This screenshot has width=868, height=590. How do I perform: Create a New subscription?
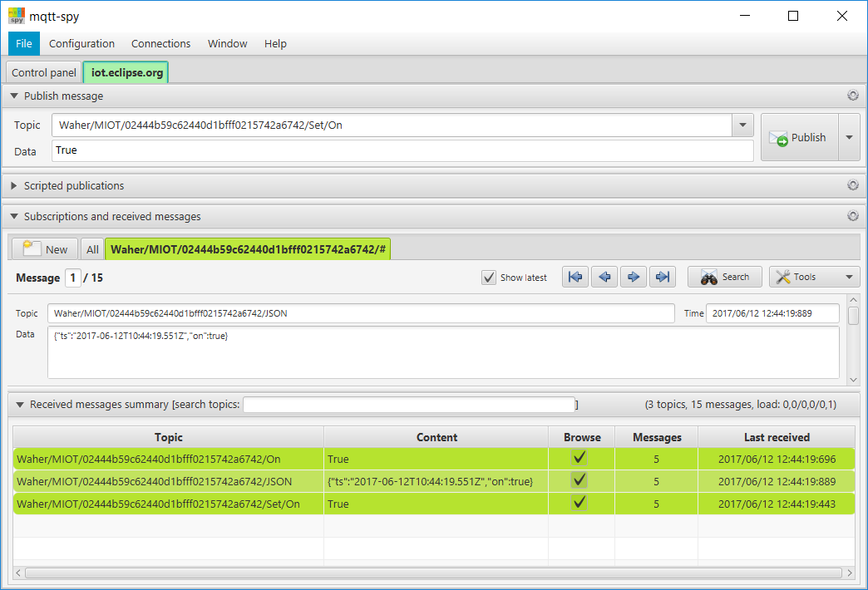pyautogui.click(x=46, y=249)
